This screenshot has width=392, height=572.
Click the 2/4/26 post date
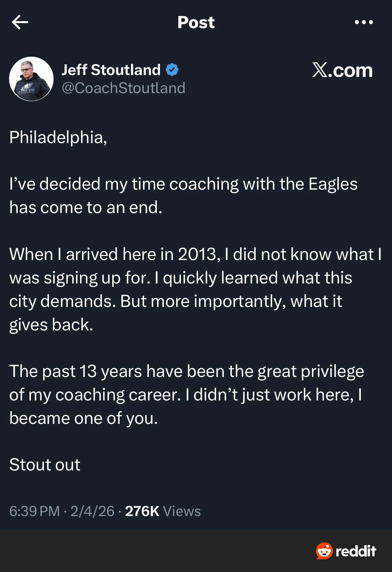click(92, 511)
